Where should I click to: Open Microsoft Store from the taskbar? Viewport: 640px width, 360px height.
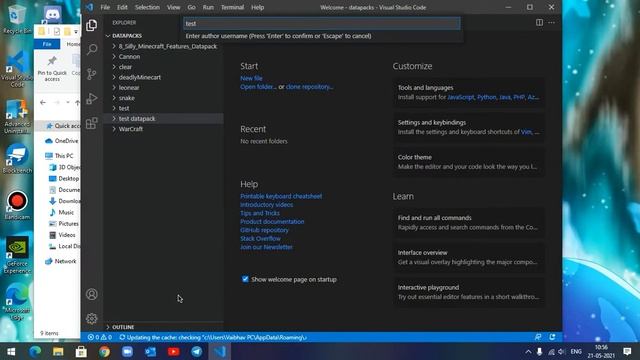point(81,351)
